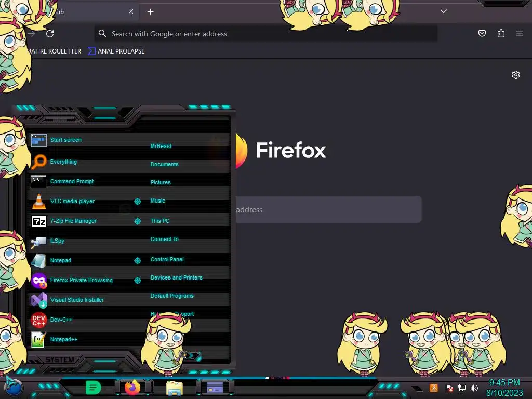Viewport: 532px width, 399px height.
Task: Open Firefox application hamburger menu
Action: click(520, 33)
